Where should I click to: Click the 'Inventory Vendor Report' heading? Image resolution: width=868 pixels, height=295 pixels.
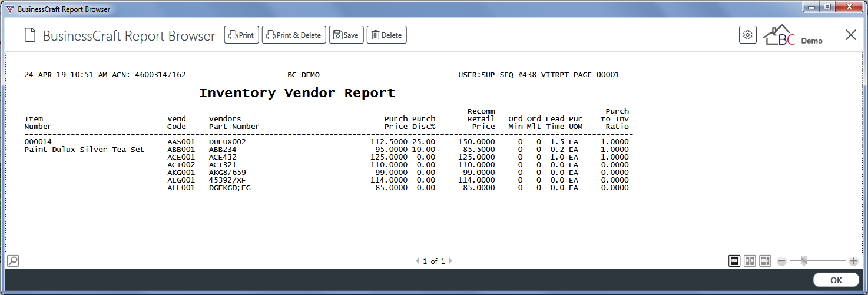point(297,93)
